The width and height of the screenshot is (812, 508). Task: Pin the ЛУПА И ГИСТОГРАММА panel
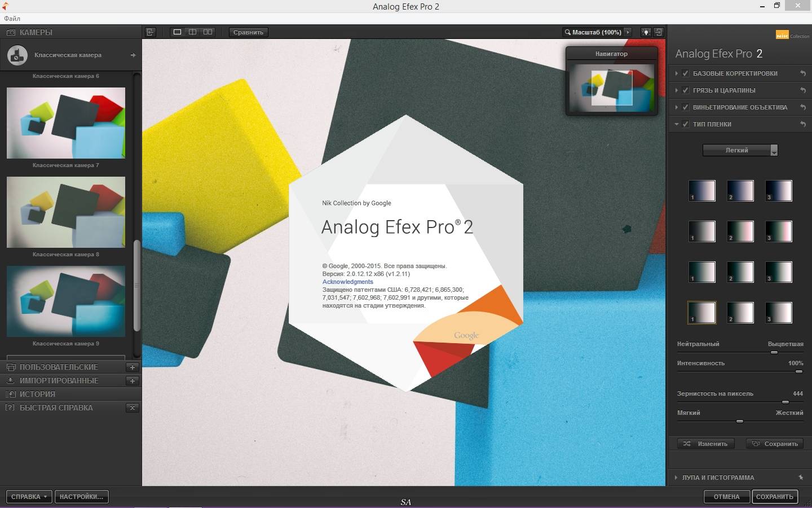801,478
